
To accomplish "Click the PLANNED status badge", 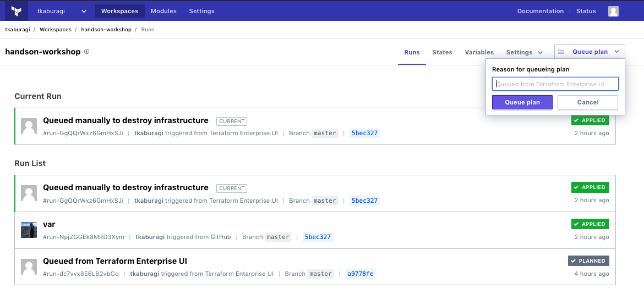I will (x=588, y=261).
